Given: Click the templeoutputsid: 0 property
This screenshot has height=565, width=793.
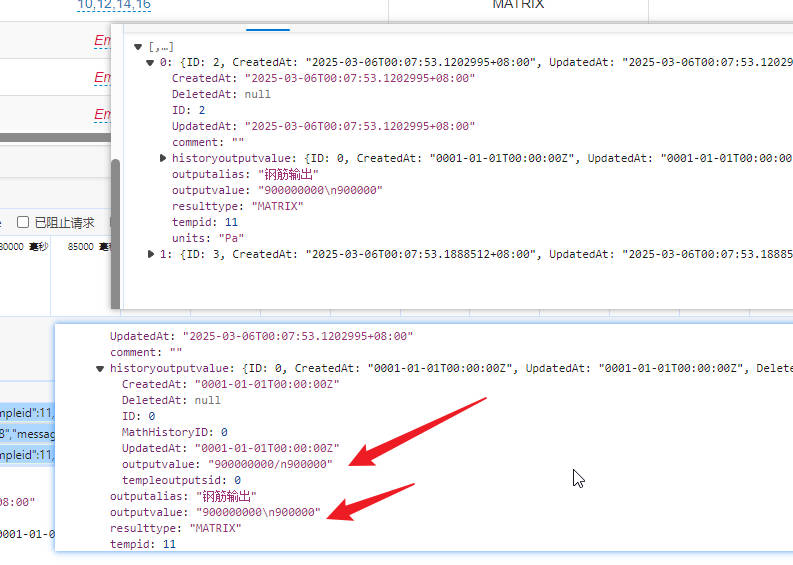Looking at the screenshot, I should tap(180, 480).
